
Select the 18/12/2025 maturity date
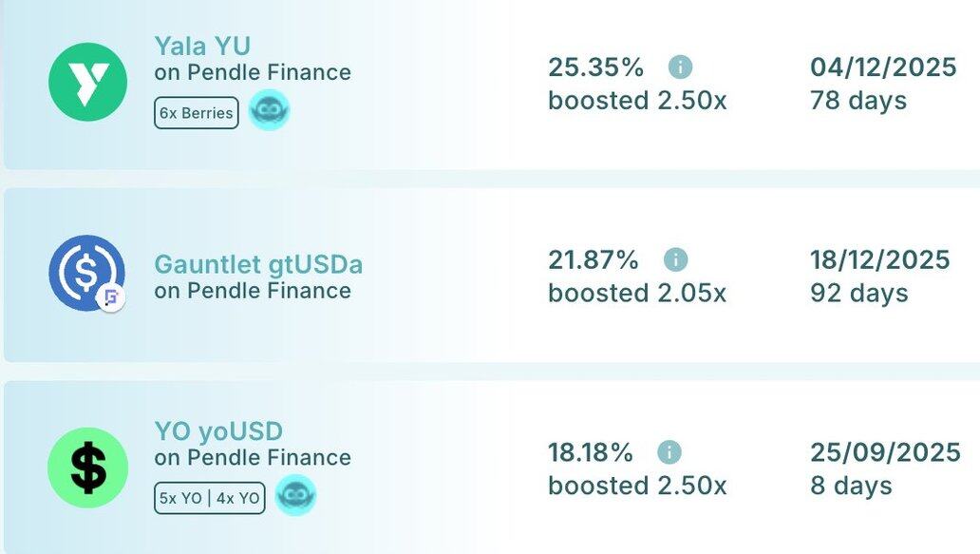pyautogui.click(x=880, y=259)
